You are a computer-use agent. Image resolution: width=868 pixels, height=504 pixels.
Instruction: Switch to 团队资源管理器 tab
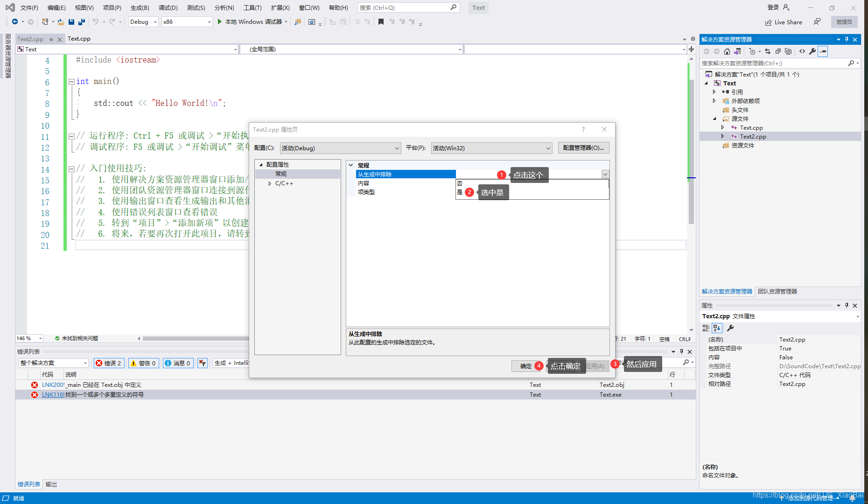(x=777, y=291)
